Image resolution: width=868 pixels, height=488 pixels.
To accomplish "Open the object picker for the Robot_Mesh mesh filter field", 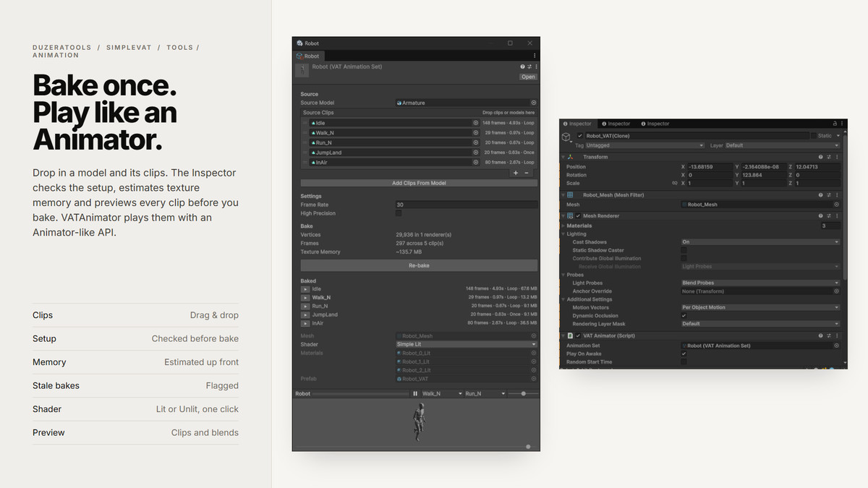I will tap(836, 205).
